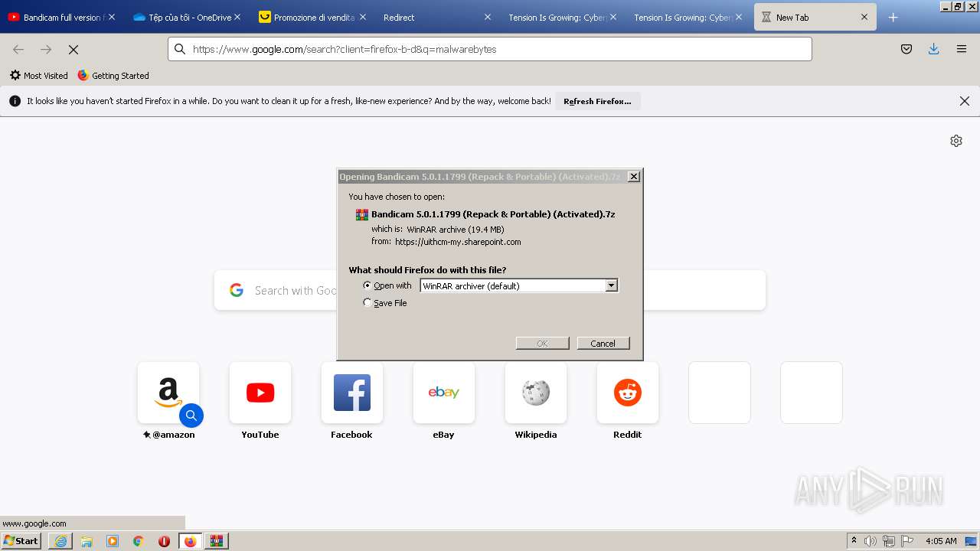Go back with the back arrow
Viewport: 980px width, 551px height.
18,49
